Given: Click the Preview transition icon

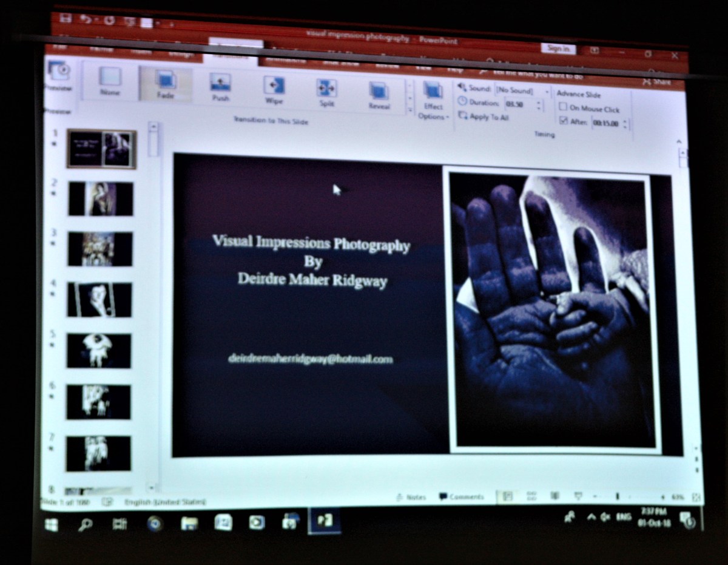Looking at the screenshot, I should (58, 75).
